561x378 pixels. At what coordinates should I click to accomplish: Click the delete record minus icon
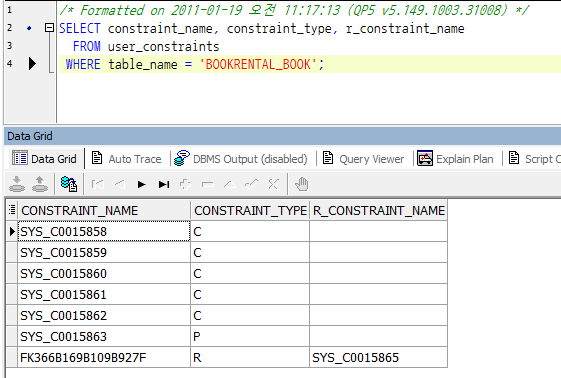[208, 185]
